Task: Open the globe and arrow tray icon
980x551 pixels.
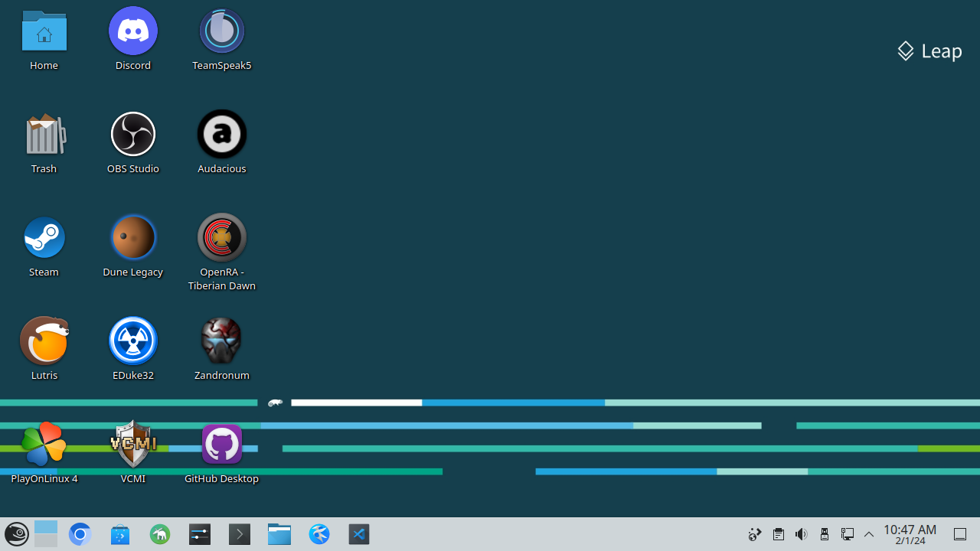Action: 755,534
